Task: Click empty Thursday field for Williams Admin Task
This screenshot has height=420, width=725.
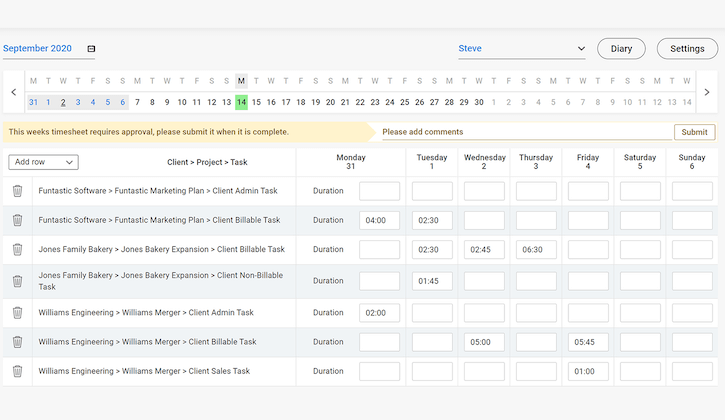Action: [x=536, y=313]
